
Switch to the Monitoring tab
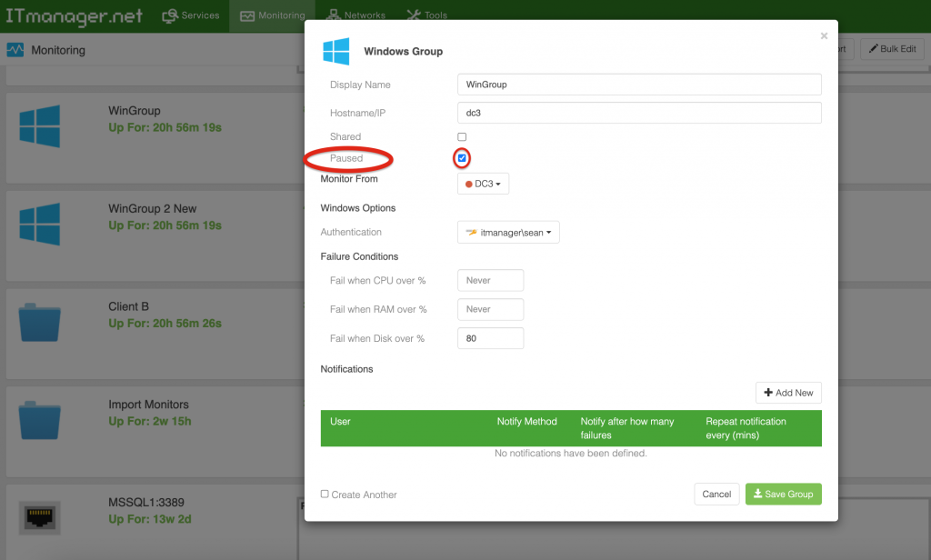pyautogui.click(x=273, y=15)
